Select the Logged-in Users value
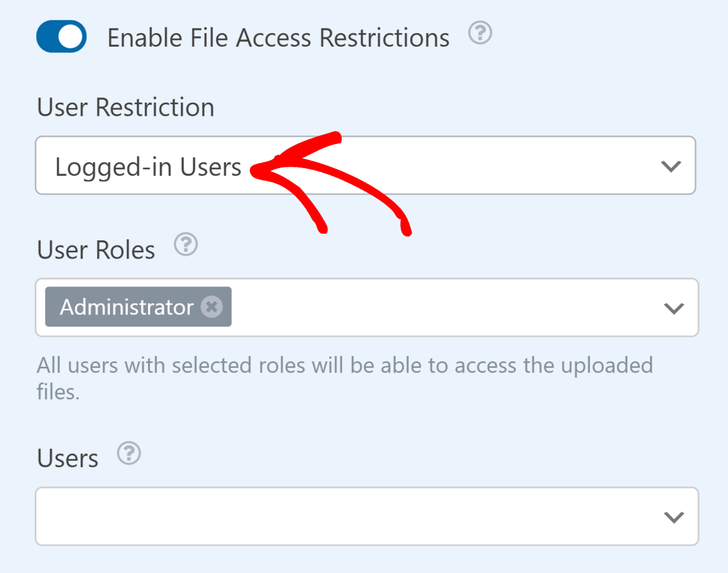Image resolution: width=728 pixels, height=573 pixels. [148, 166]
